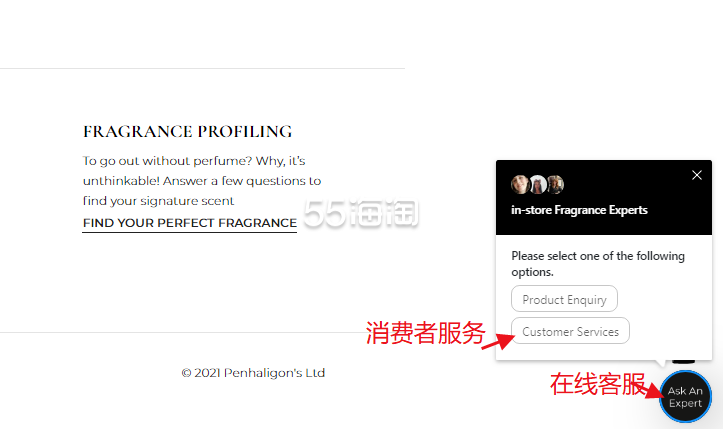Viewport: 723px width, 429px height.
Task: Open the Find Your Perfect Fragrance link
Action: pyautogui.click(x=190, y=223)
